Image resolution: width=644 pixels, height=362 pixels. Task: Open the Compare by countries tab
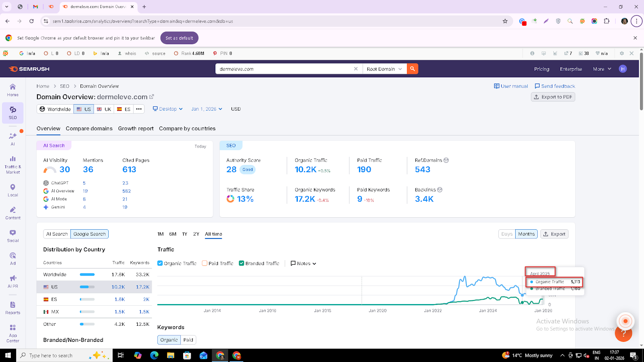[187, 129]
